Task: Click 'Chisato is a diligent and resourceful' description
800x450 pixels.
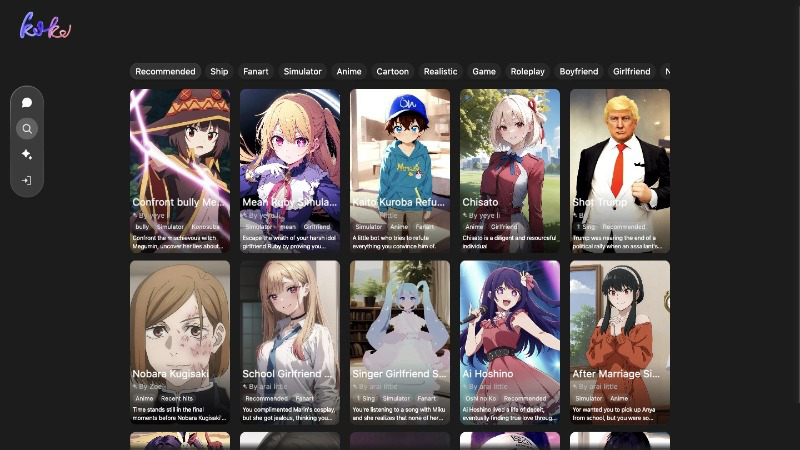Action: (509, 242)
